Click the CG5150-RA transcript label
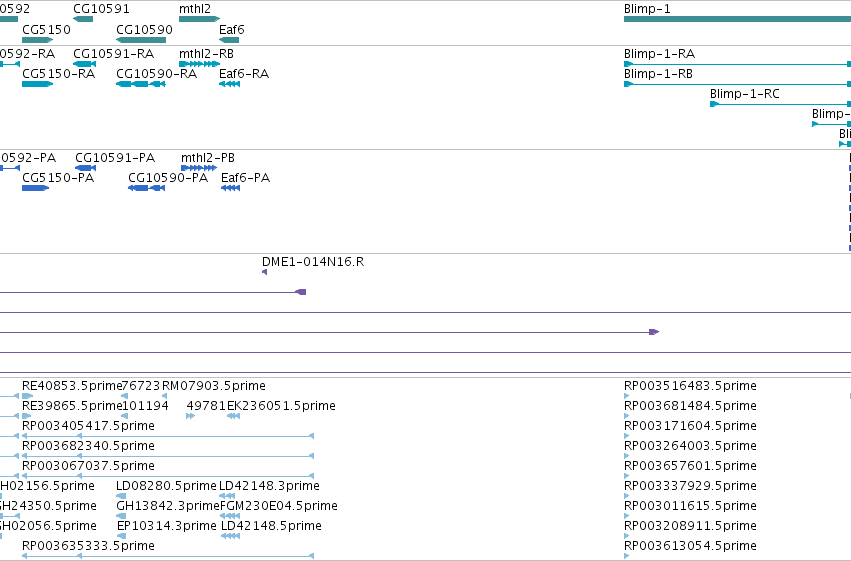The height and width of the screenshot is (561, 851). click(x=59, y=74)
